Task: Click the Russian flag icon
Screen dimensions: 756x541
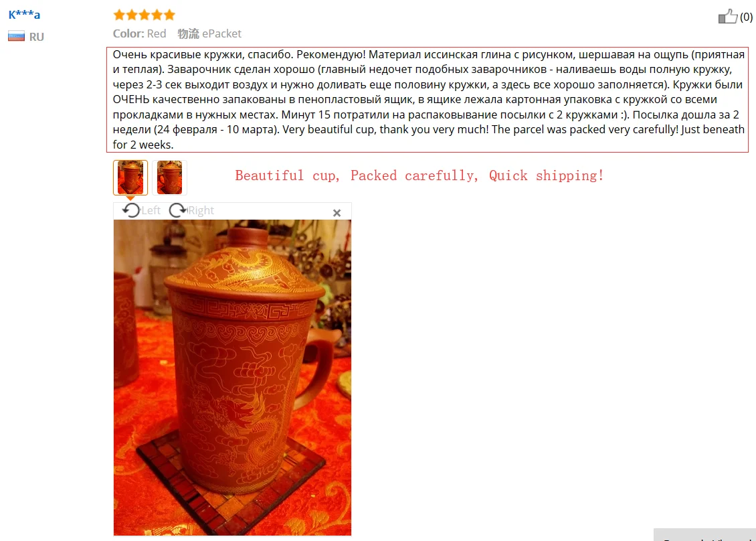Action: [x=17, y=36]
